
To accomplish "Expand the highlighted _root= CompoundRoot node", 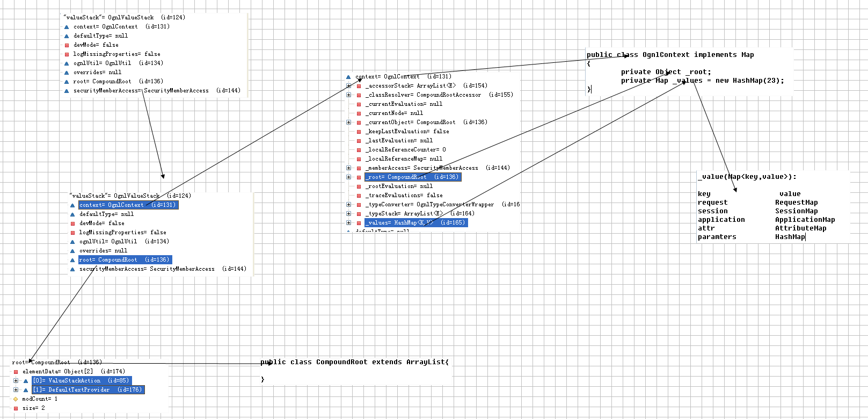I will coord(349,177).
